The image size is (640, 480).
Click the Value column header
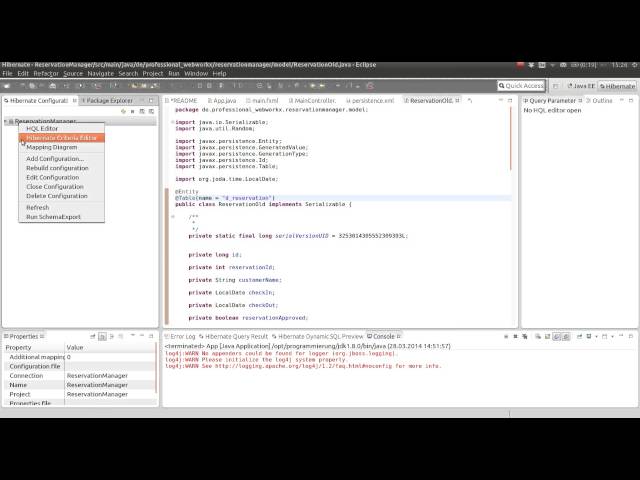click(x=110, y=347)
